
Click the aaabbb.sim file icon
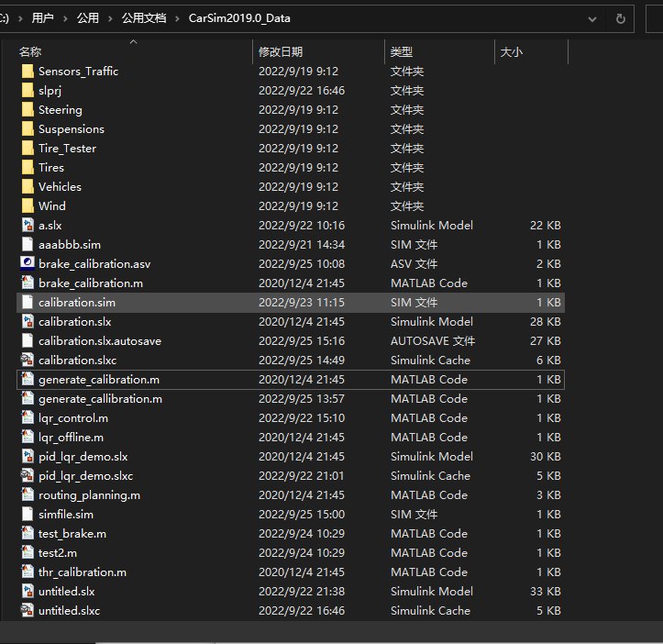[x=28, y=244]
